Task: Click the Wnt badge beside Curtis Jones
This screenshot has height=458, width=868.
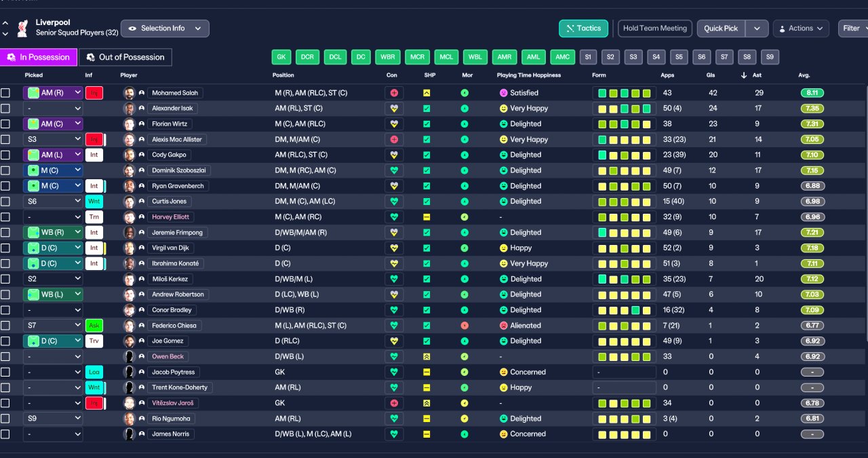Action: 94,202
